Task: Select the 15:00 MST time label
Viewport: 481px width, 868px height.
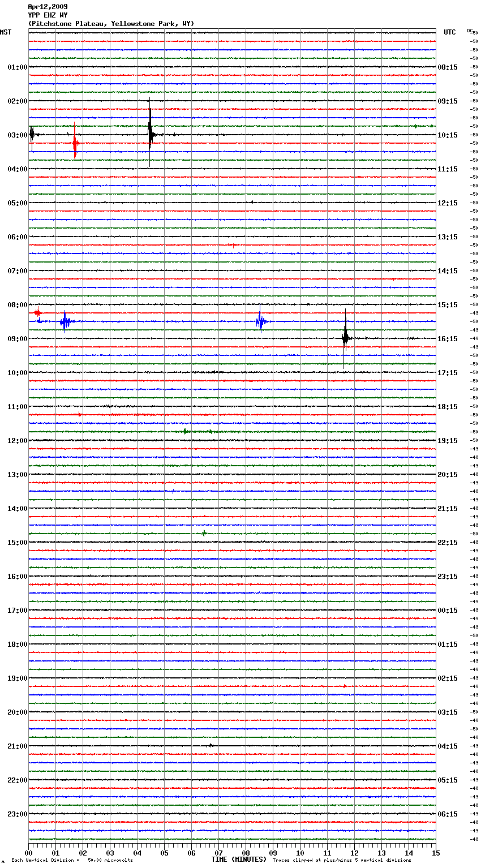Action: (18, 543)
